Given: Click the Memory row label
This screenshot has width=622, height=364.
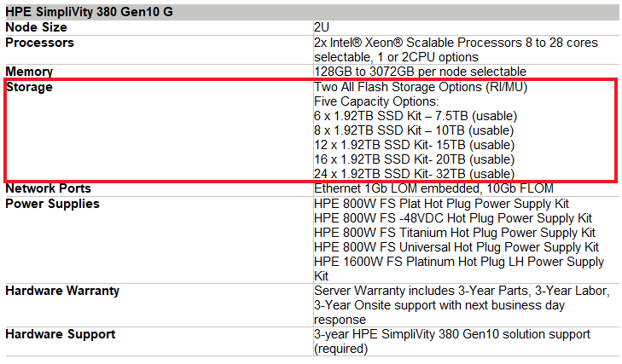Looking at the screenshot, I should point(29,72).
